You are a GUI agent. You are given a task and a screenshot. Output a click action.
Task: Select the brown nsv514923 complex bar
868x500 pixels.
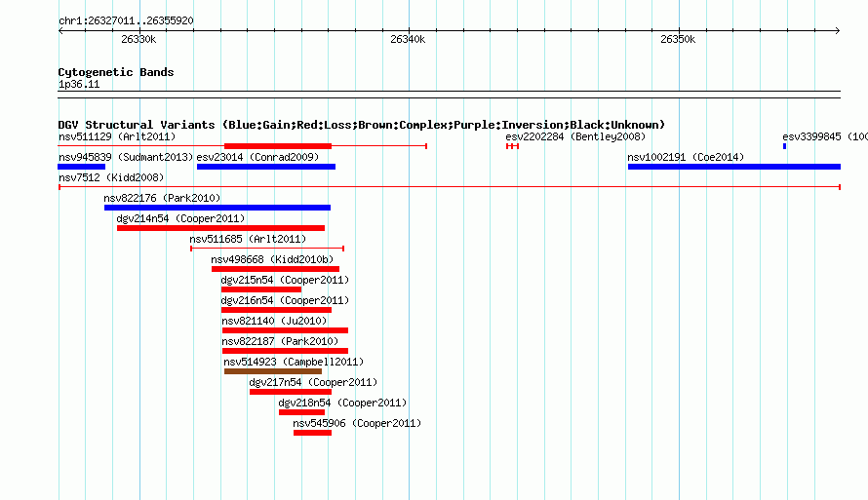[273, 371]
